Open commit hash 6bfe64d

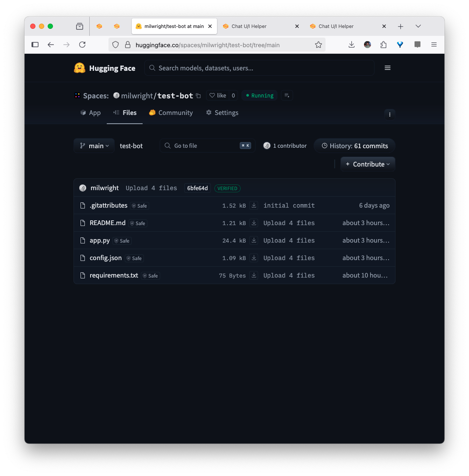[x=197, y=188]
